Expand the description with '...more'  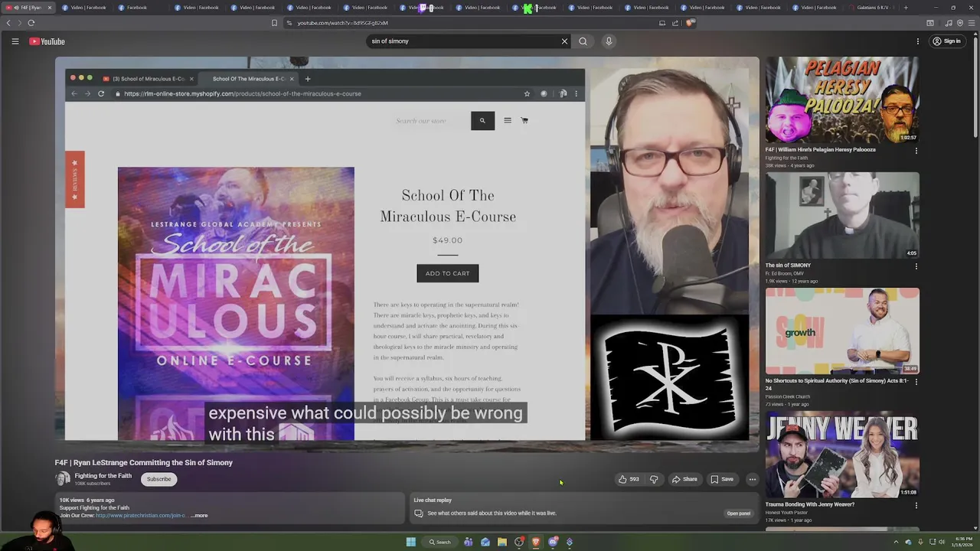pos(199,516)
